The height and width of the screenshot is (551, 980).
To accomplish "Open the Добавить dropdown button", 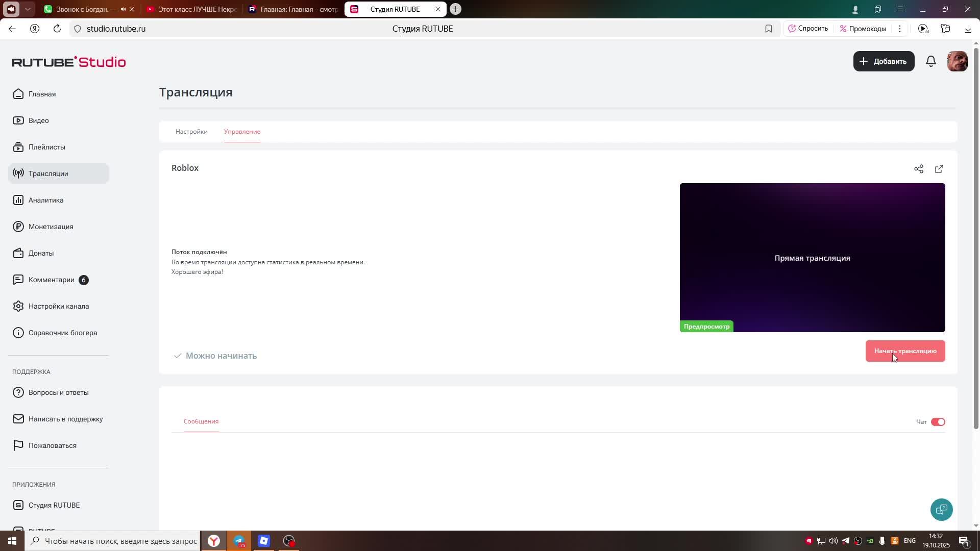I will pyautogui.click(x=884, y=61).
